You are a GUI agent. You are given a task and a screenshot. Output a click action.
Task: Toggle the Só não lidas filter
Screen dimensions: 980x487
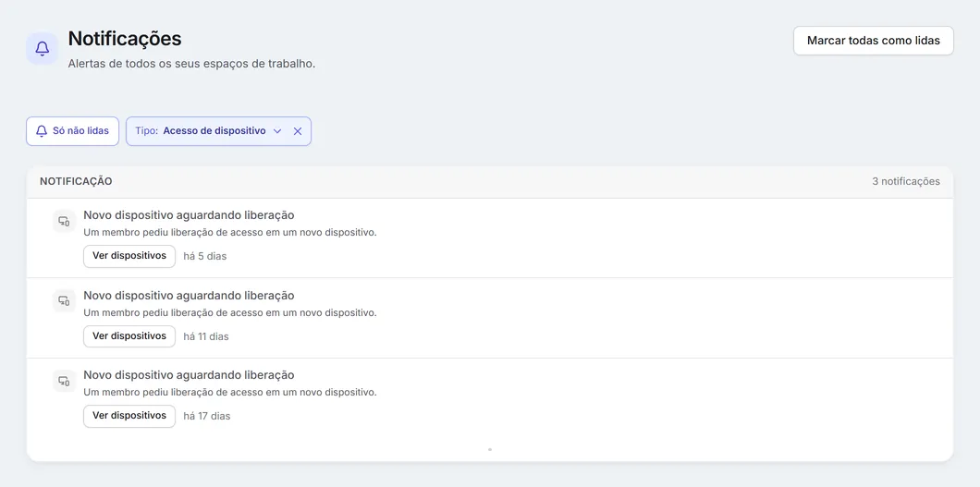click(72, 131)
